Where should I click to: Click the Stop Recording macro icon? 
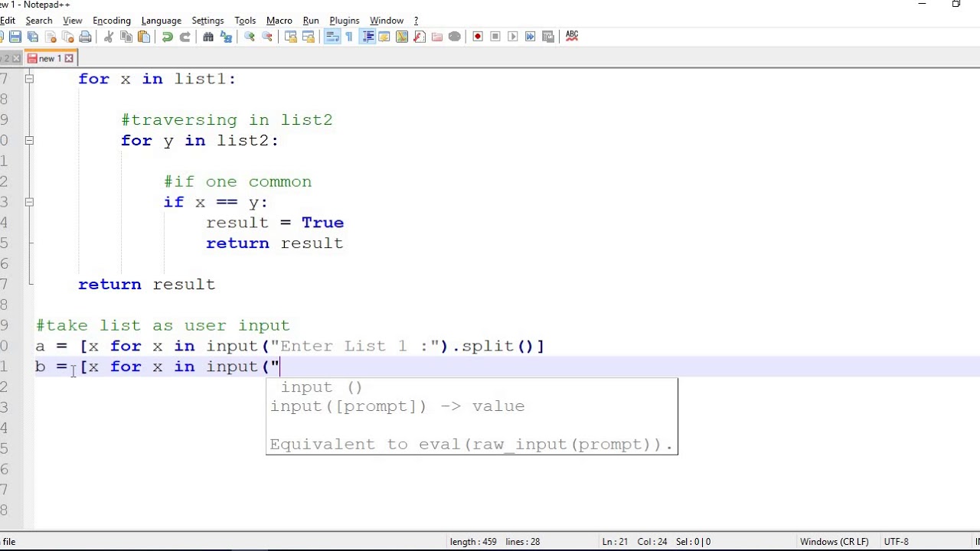coord(495,36)
